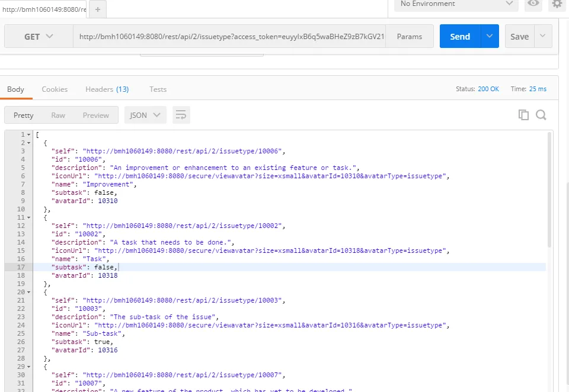Viewport: 569px width, 392px height.
Task: Click the response body vertical scrollbar
Action: click(549, 190)
